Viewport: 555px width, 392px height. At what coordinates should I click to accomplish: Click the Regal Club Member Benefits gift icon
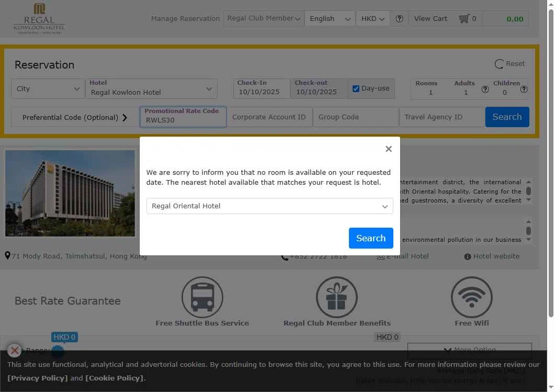tap(337, 297)
